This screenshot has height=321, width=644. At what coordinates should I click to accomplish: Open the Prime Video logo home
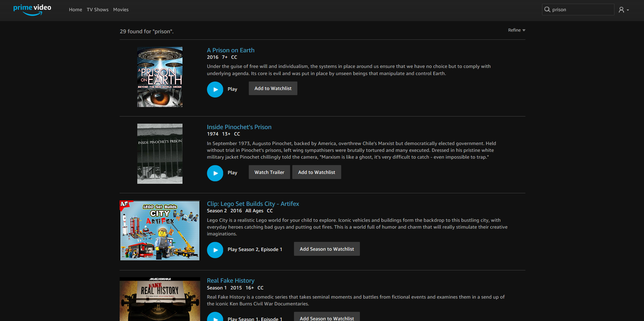(x=32, y=10)
